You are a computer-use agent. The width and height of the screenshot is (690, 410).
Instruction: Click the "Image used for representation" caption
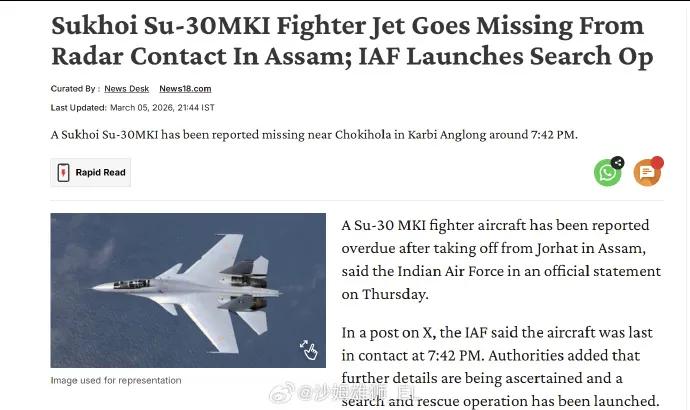(x=116, y=381)
